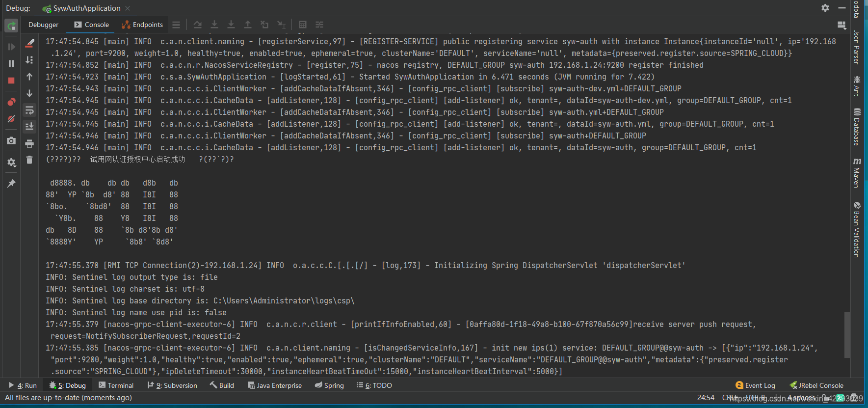868x408 pixels.
Task: Open the Java Enterprise tool window
Action: [x=275, y=385]
